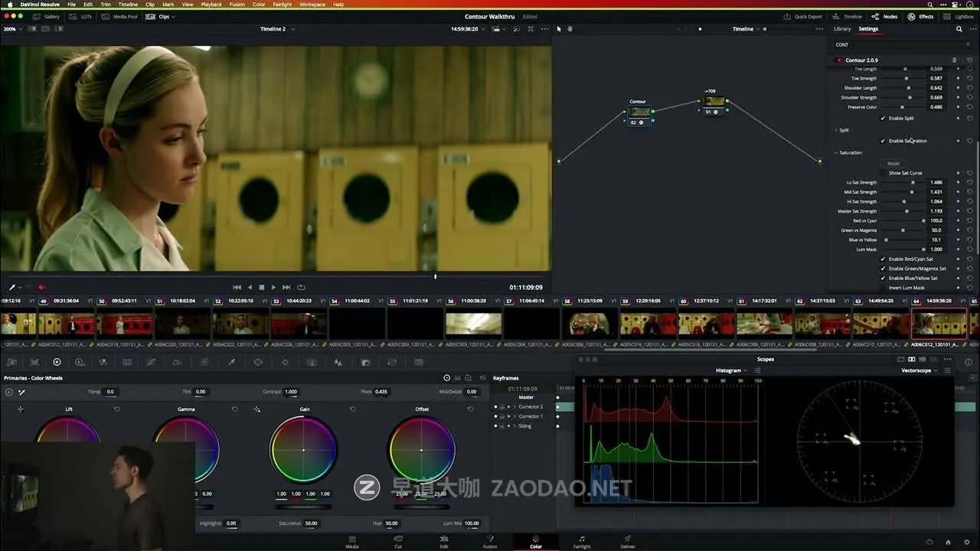Delete Contour 2.0.9 effect with trash icon
The width and height of the screenshot is (980, 551).
pos(954,60)
